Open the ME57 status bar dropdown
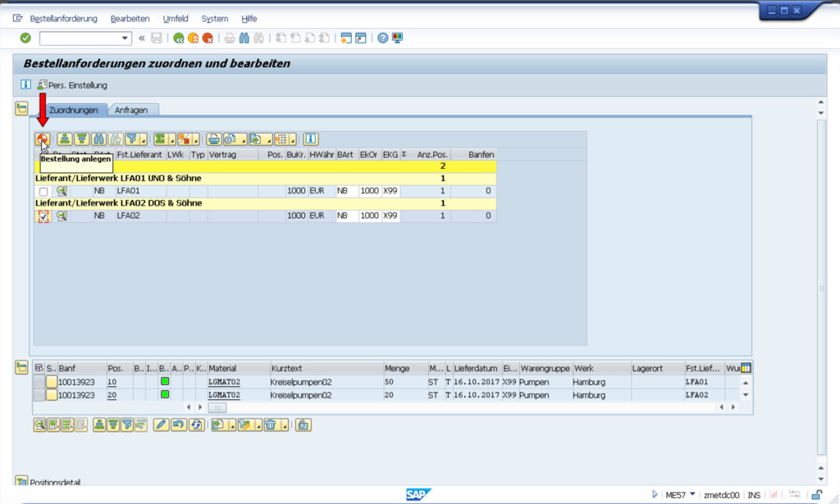The width and height of the screenshot is (840, 504). pos(693,495)
